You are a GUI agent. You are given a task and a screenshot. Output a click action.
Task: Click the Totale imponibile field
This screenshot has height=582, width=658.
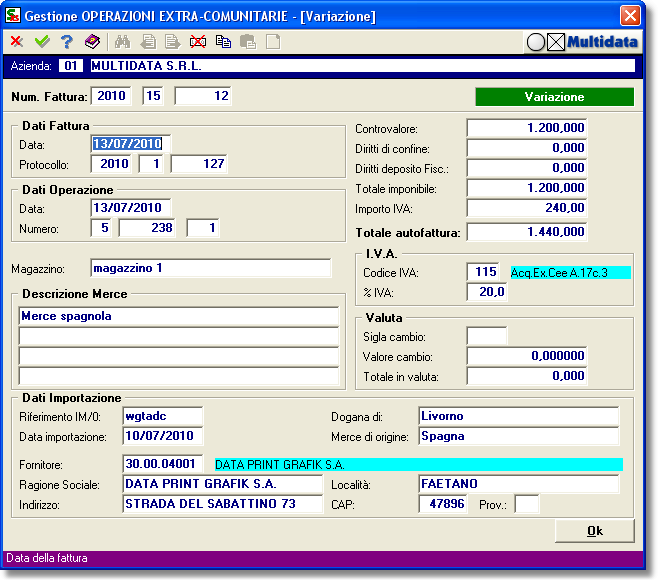[x=527, y=188]
